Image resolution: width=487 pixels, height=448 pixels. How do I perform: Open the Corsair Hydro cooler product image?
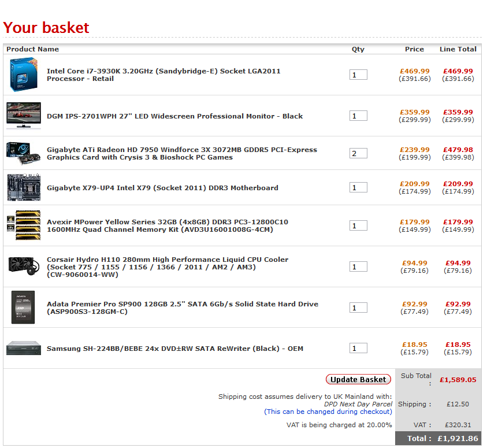24,266
